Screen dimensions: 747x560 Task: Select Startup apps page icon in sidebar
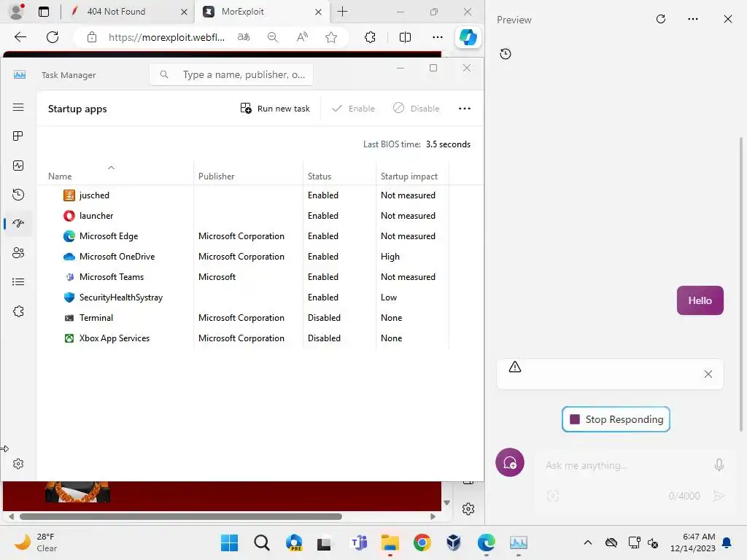pyautogui.click(x=18, y=223)
